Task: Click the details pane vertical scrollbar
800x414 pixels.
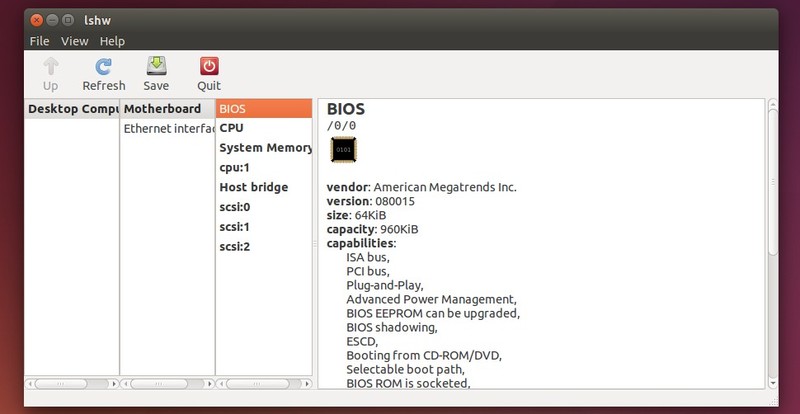Action: [x=772, y=240]
